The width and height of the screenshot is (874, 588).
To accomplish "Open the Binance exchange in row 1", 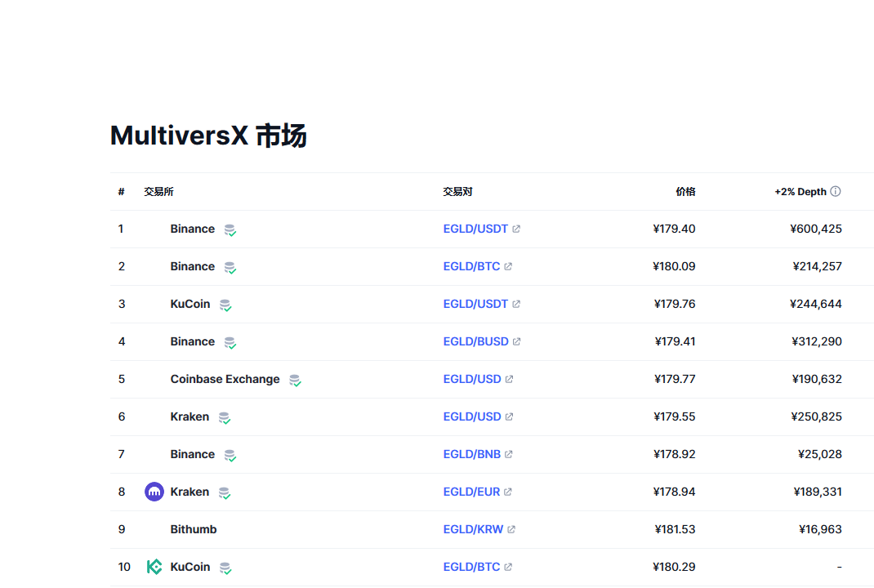I will click(192, 229).
